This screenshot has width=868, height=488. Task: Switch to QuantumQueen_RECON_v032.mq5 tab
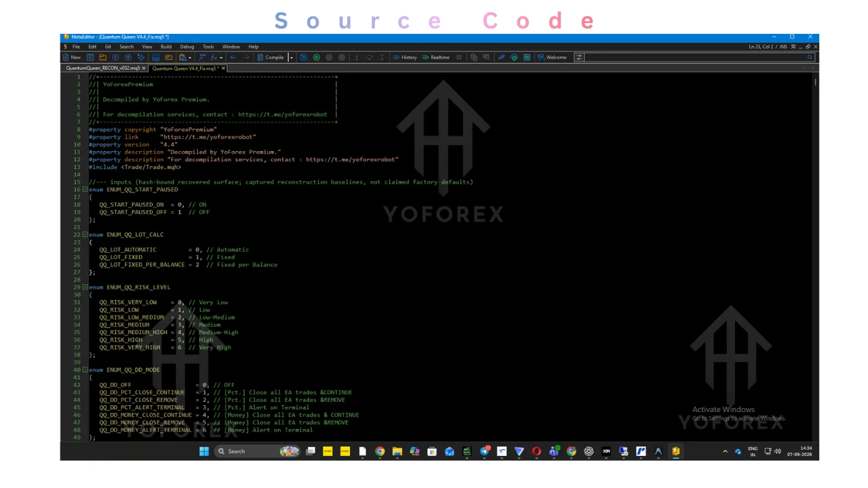click(102, 68)
